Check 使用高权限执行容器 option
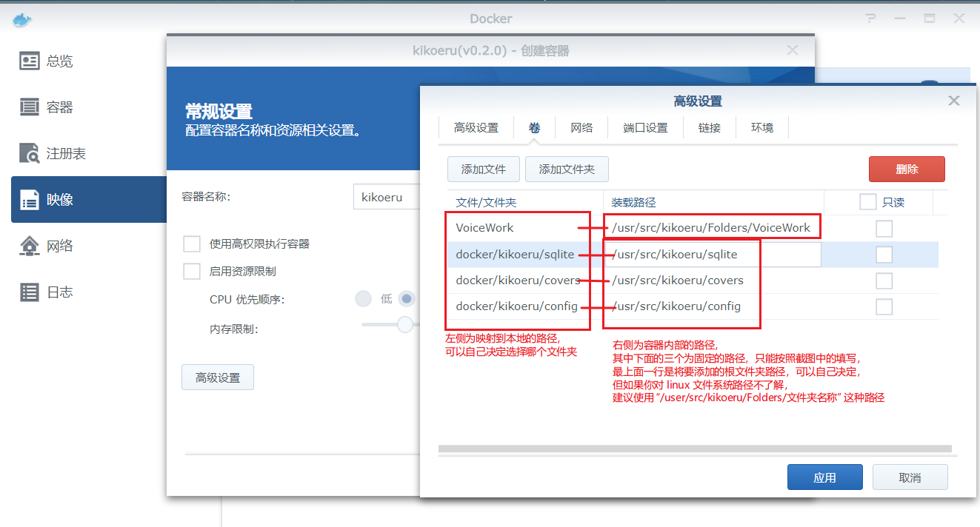Viewport: 980px width, 527px height. [192, 244]
